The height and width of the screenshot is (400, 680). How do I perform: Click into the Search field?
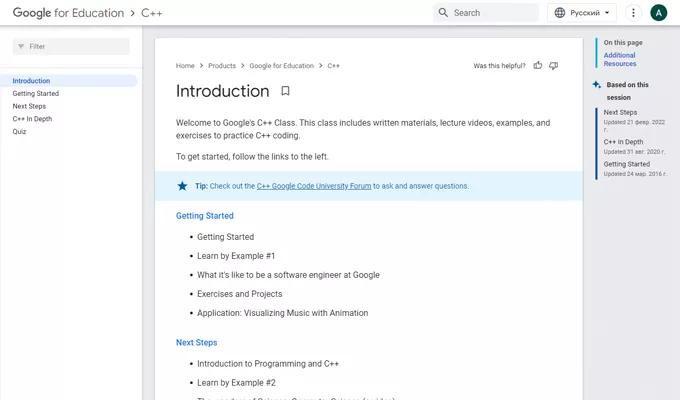coord(486,13)
